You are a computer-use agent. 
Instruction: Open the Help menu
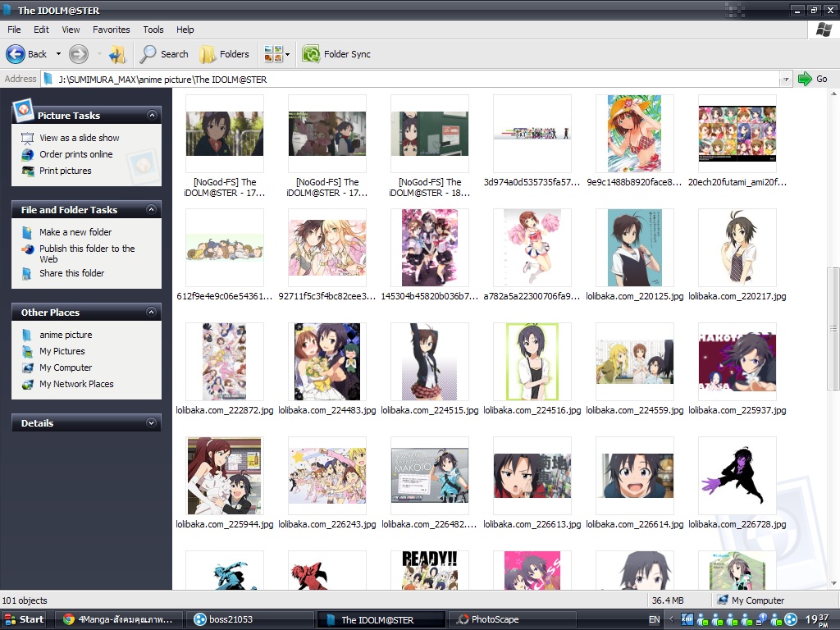185,30
